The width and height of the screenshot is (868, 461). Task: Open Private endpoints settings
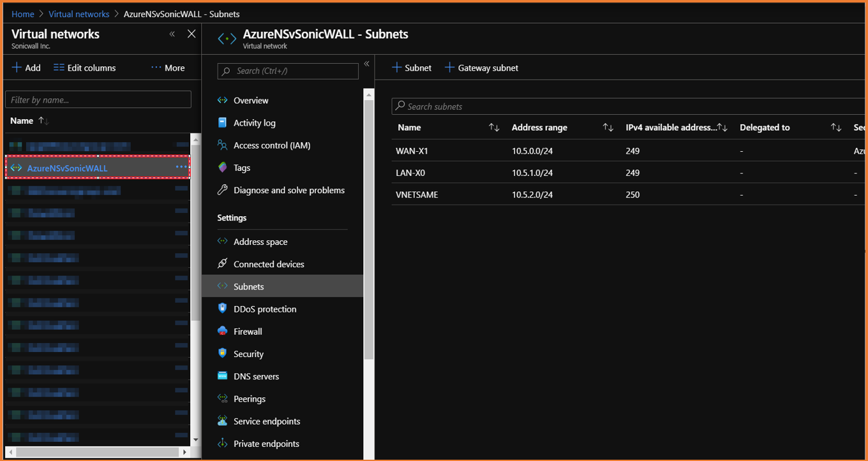[266, 443]
